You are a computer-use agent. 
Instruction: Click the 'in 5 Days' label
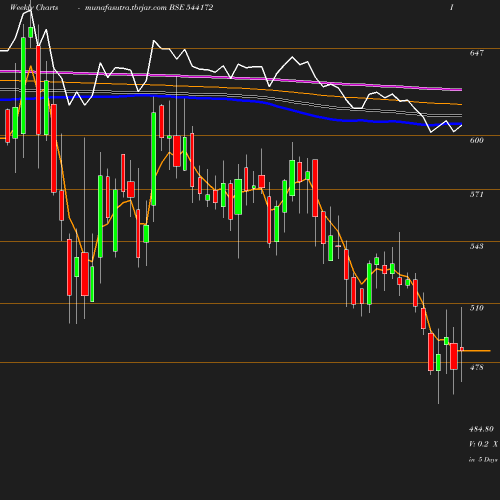(x=483, y=459)
